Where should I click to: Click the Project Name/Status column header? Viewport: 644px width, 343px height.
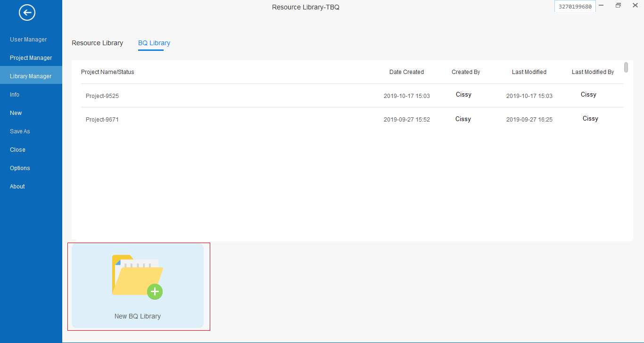(107, 72)
